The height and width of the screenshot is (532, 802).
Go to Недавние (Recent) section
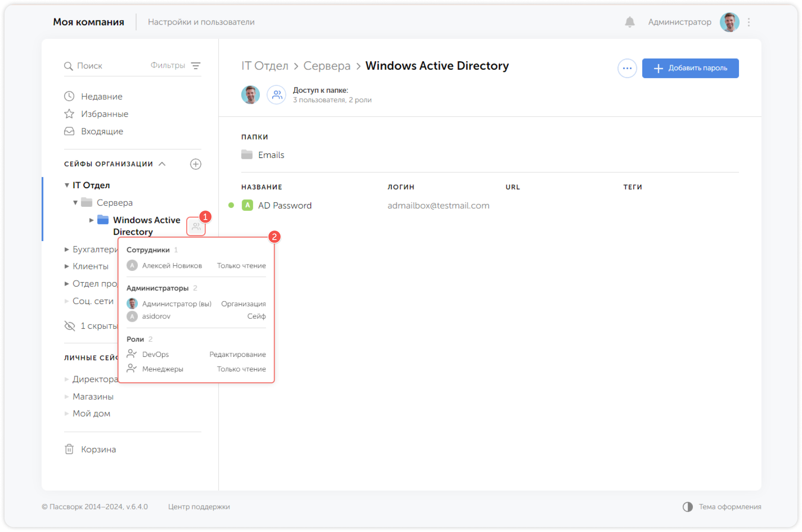(x=101, y=97)
